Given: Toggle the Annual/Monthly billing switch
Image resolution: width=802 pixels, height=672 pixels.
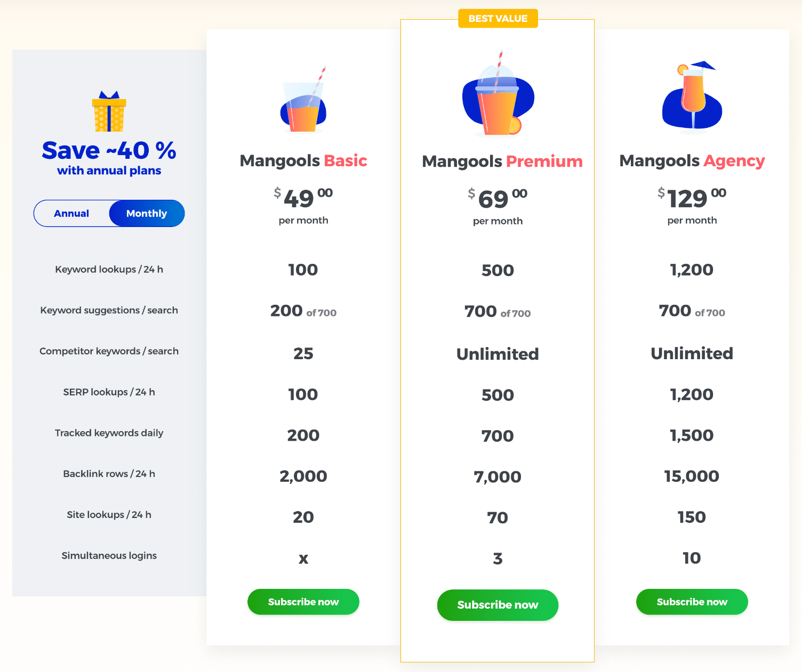Looking at the screenshot, I should tap(109, 213).
